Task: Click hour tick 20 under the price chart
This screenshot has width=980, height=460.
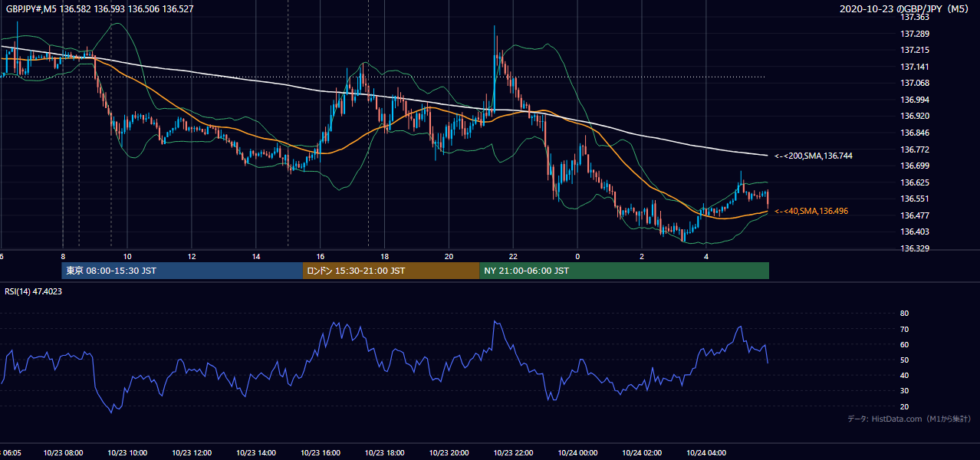Action: (x=449, y=256)
